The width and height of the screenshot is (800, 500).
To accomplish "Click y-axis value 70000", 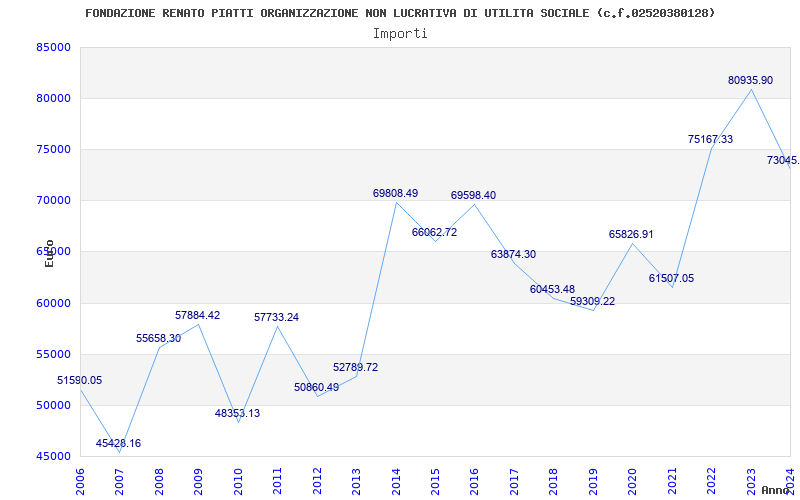I will (x=53, y=200).
